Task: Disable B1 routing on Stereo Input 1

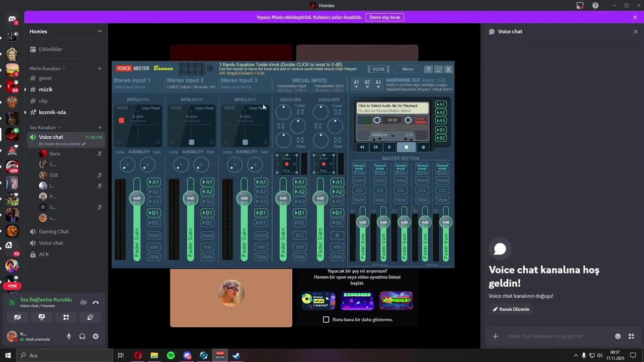Action: 153,213
